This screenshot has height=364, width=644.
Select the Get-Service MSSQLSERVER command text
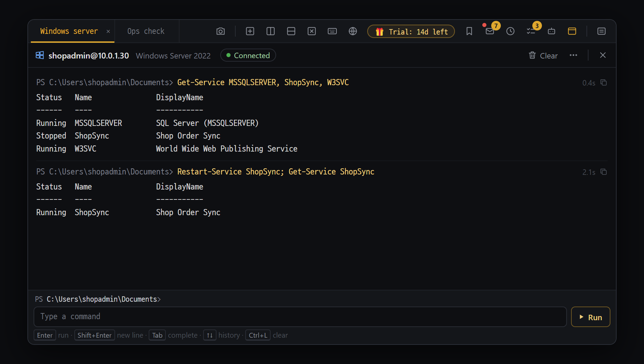point(263,82)
